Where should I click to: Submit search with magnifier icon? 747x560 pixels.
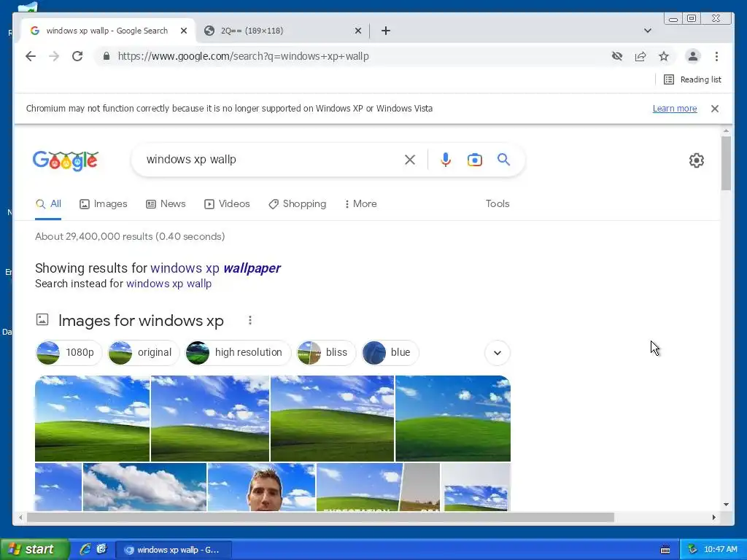pyautogui.click(x=503, y=160)
